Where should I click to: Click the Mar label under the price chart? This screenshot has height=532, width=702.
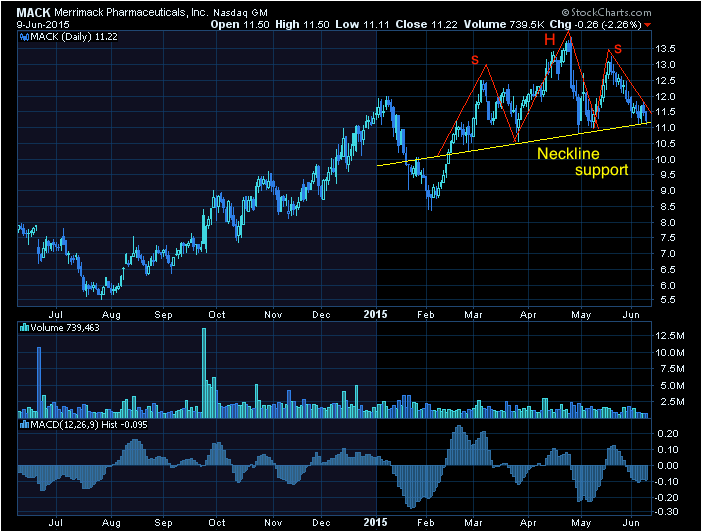[473, 314]
